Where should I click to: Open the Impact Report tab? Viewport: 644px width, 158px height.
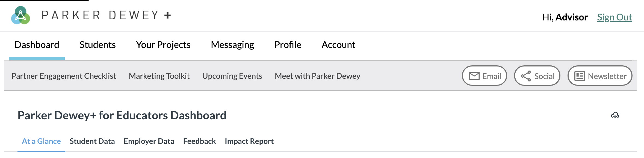249,141
